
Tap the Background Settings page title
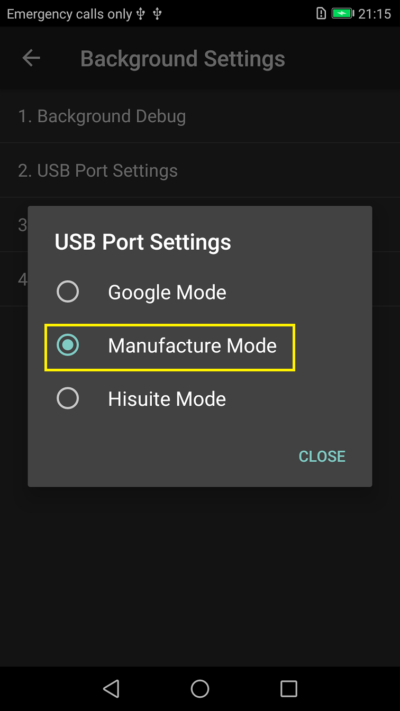click(x=183, y=59)
